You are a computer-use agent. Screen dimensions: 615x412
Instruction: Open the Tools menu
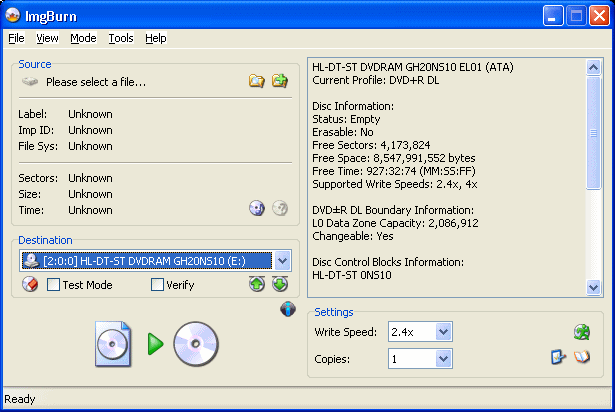pos(121,38)
